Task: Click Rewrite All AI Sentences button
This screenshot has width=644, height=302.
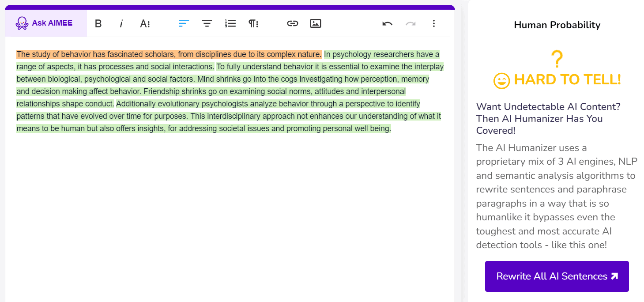Action: pos(557,276)
